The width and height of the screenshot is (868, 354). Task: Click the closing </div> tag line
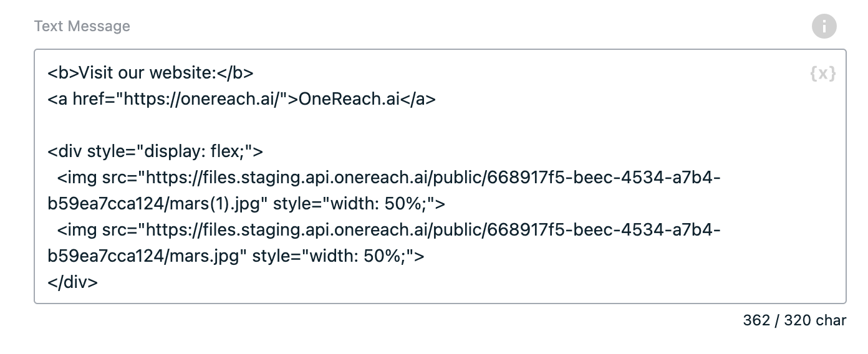pyautogui.click(x=73, y=282)
